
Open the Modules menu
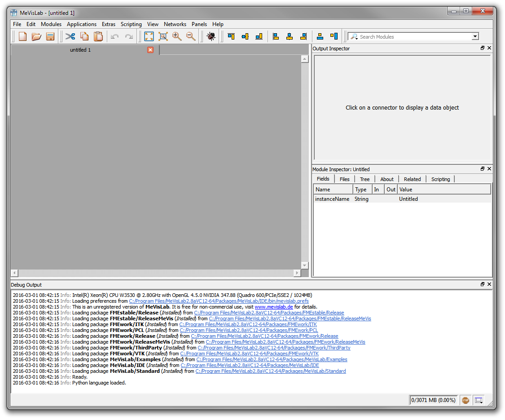coord(51,24)
